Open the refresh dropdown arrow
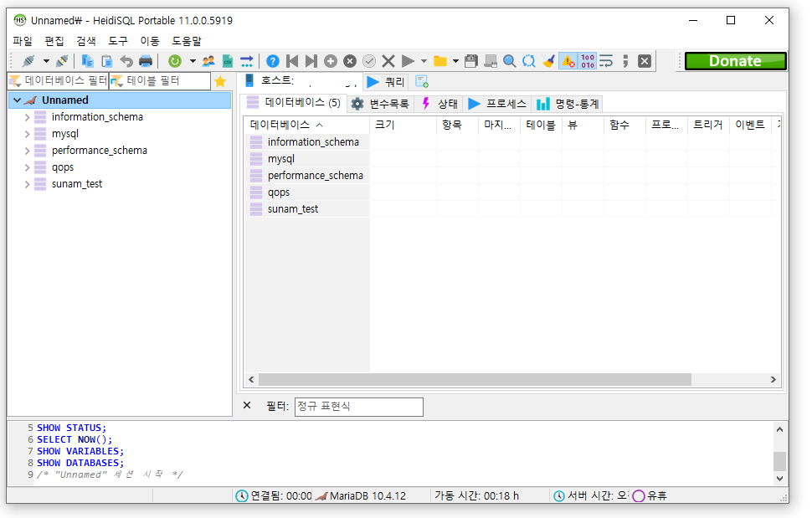 (193, 61)
